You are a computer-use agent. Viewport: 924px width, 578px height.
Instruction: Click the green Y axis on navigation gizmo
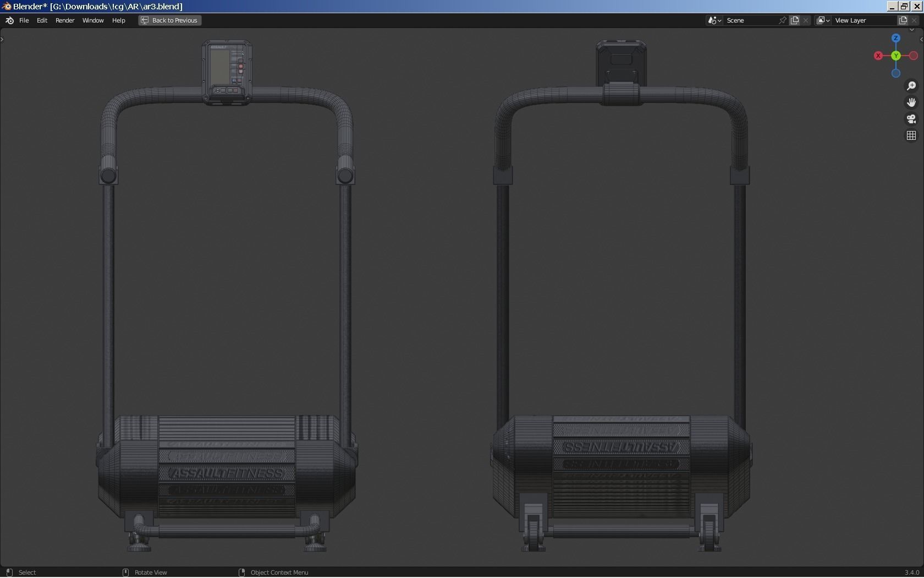[896, 56]
